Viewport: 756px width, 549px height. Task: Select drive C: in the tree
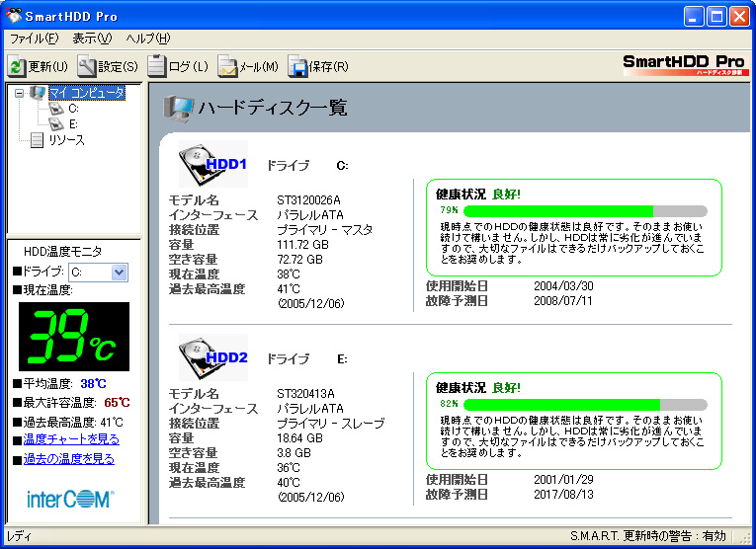click(x=73, y=109)
